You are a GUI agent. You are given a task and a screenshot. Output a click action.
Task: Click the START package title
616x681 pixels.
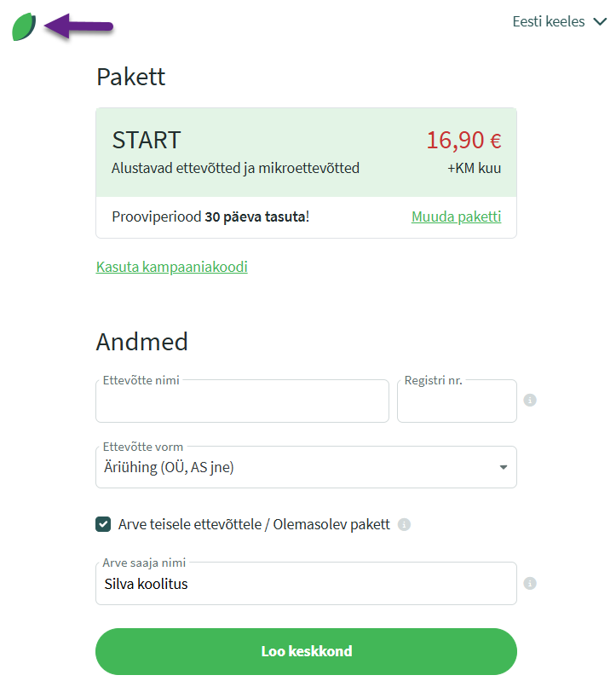click(147, 140)
